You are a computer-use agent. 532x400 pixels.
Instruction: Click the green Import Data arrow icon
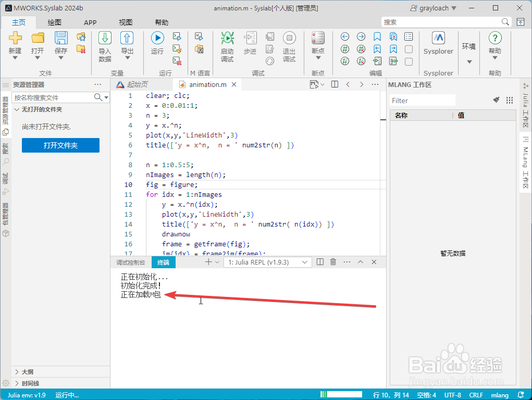click(105, 37)
